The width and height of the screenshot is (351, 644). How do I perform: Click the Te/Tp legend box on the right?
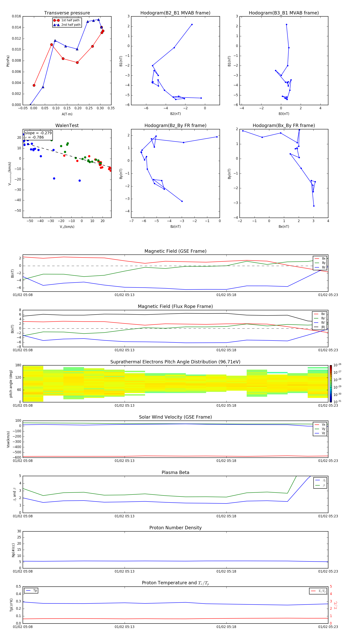(318, 591)
